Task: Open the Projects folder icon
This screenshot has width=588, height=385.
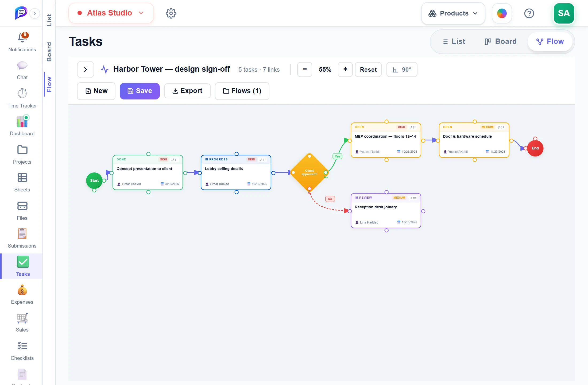Action: coord(22,150)
